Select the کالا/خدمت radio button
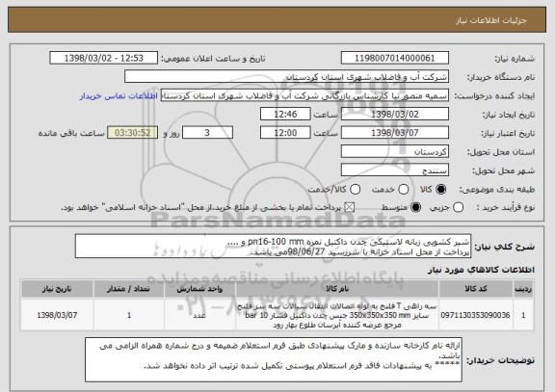Screen dimensions: 555x392 coord(355,190)
